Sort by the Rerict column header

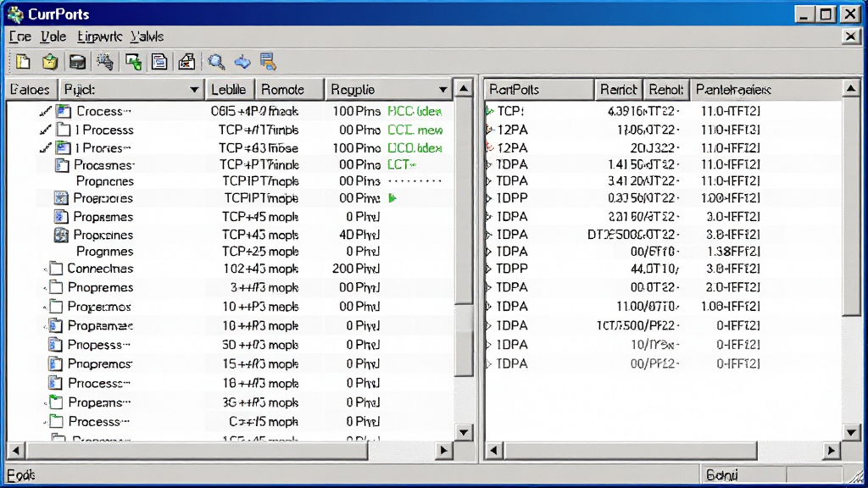coord(618,90)
